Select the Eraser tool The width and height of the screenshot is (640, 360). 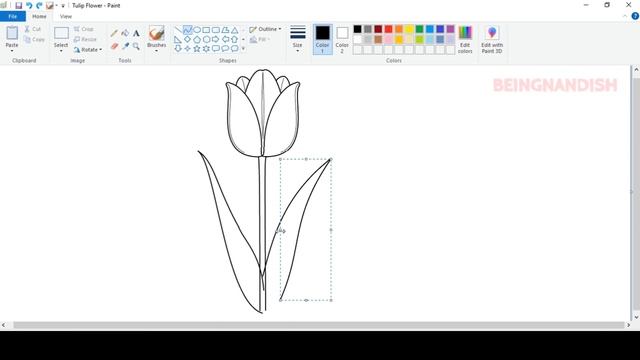click(114, 46)
